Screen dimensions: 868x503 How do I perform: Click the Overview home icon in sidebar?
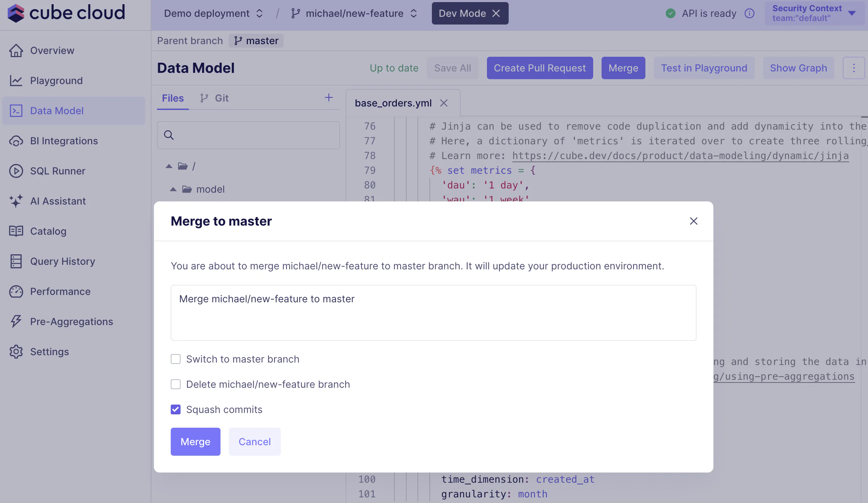(x=16, y=50)
